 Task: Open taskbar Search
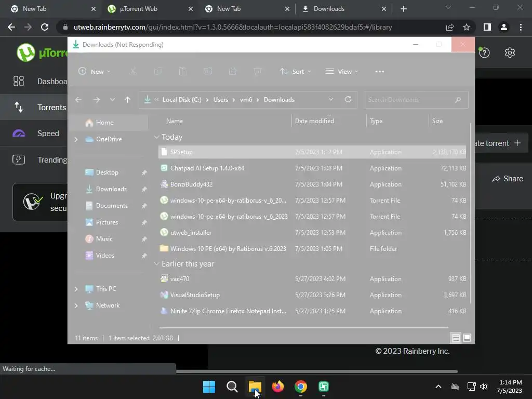232,387
